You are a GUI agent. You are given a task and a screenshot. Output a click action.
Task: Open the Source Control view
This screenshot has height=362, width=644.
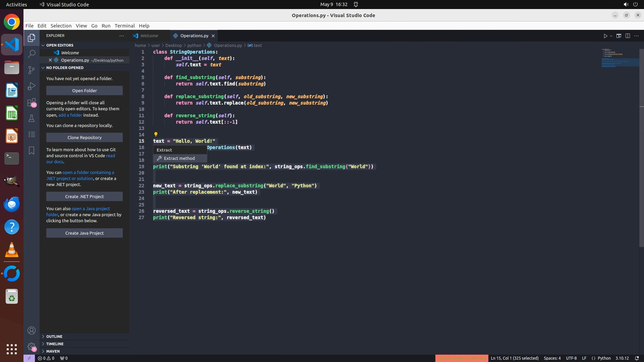[x=32, y=70]
